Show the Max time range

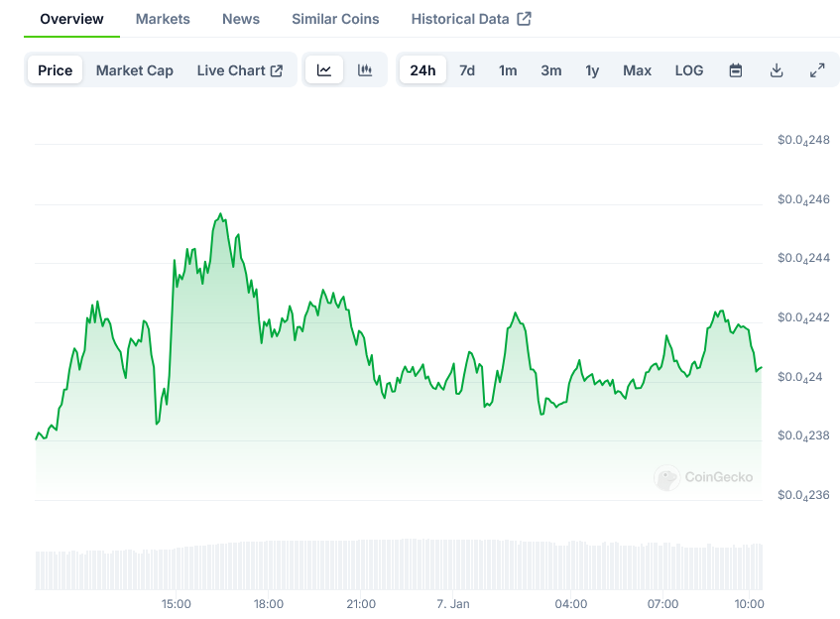pos(637,70)
